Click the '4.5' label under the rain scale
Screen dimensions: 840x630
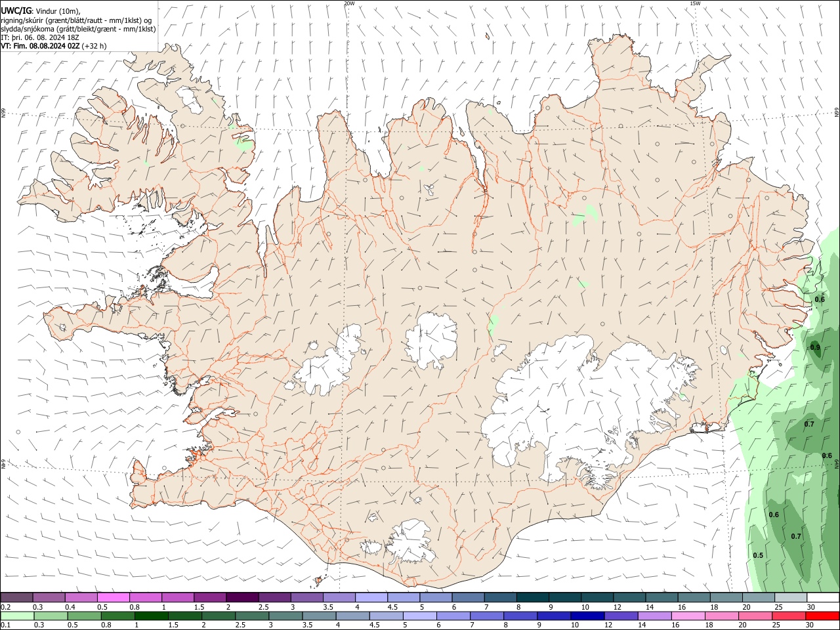(x=374, y=625)
